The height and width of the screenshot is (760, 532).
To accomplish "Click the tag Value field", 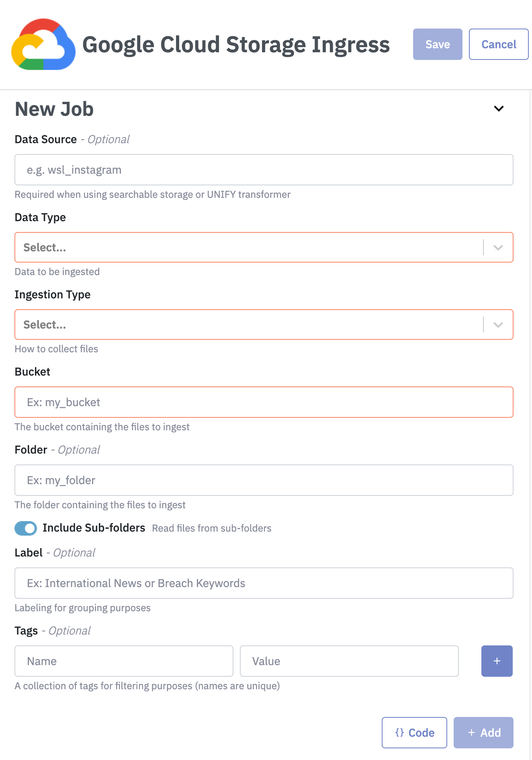I will 349,661.
